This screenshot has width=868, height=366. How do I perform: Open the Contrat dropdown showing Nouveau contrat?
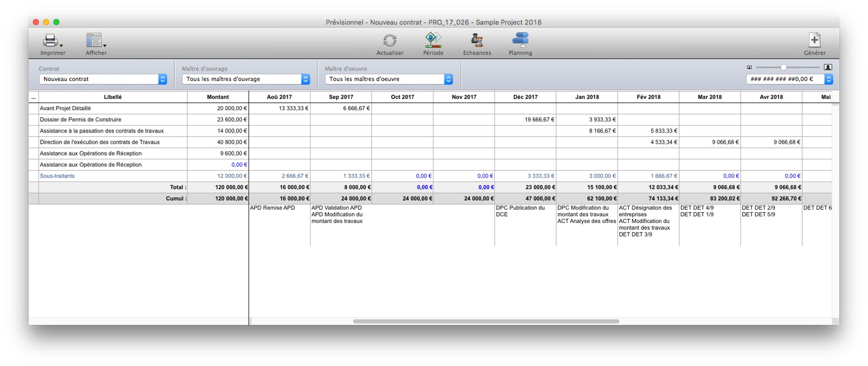[x=103, y=79]
